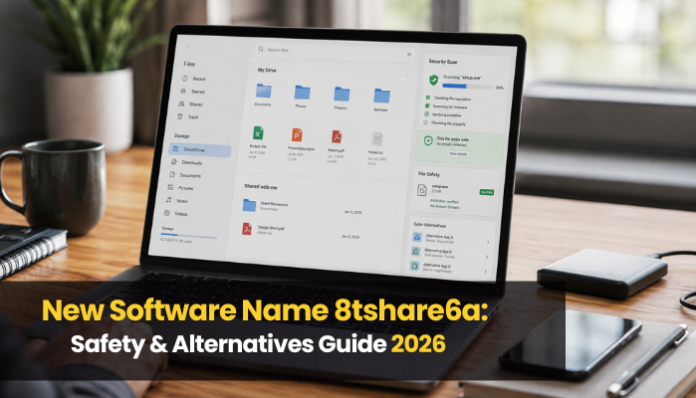Viewport: 696px width, 398px height.
Task: Click the Alternative App A icon
Action: tap(417, 237)
